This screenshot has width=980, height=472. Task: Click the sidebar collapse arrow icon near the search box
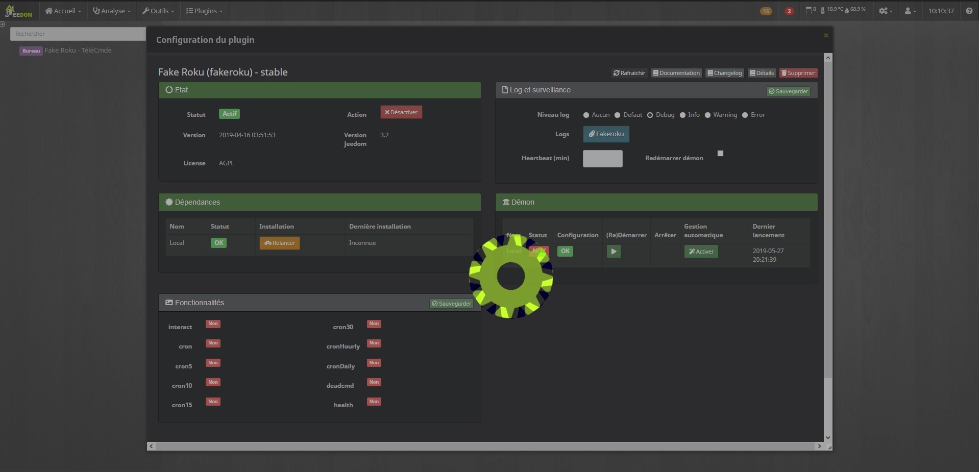tap(3, 24)
